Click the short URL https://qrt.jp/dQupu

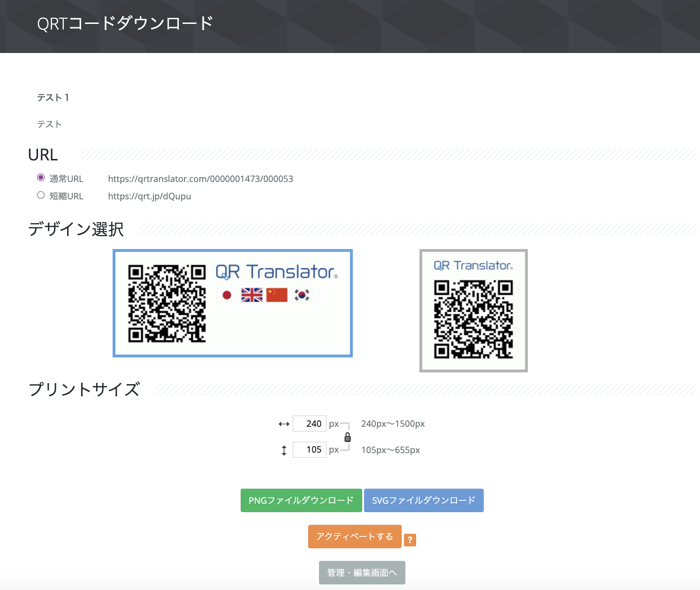[150, 196]
